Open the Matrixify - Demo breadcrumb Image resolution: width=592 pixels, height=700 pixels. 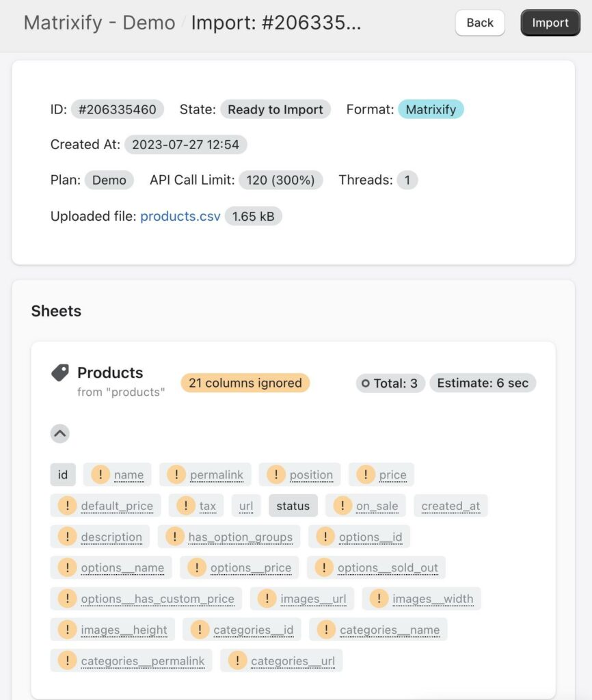pos(98,23)
